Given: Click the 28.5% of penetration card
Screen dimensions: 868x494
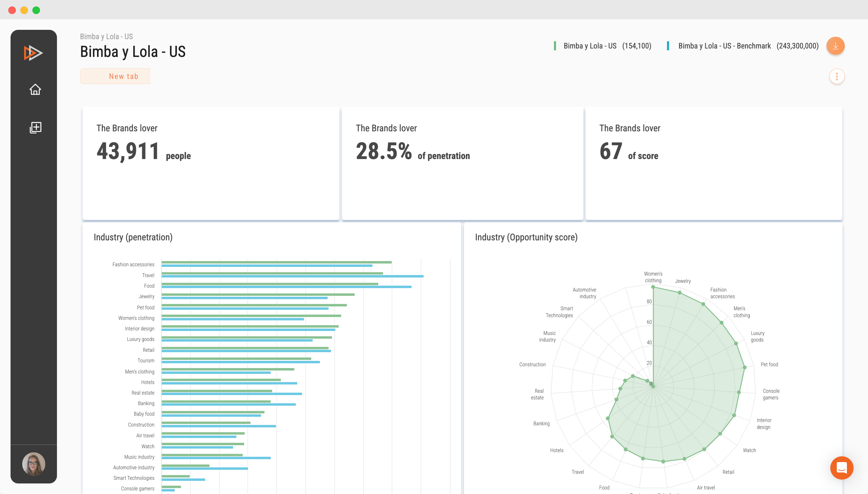Looking at the screenshot, I should tap(462, 164).
